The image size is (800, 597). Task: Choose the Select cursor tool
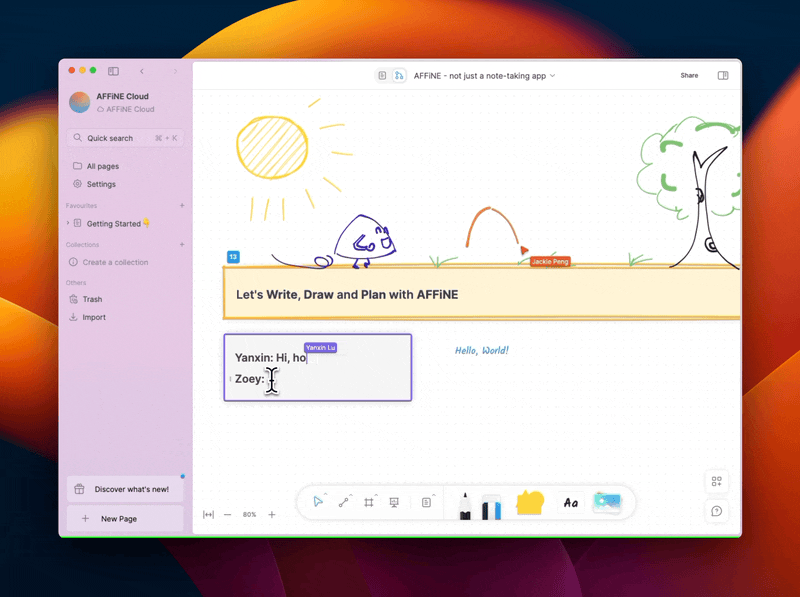(318, 502)
